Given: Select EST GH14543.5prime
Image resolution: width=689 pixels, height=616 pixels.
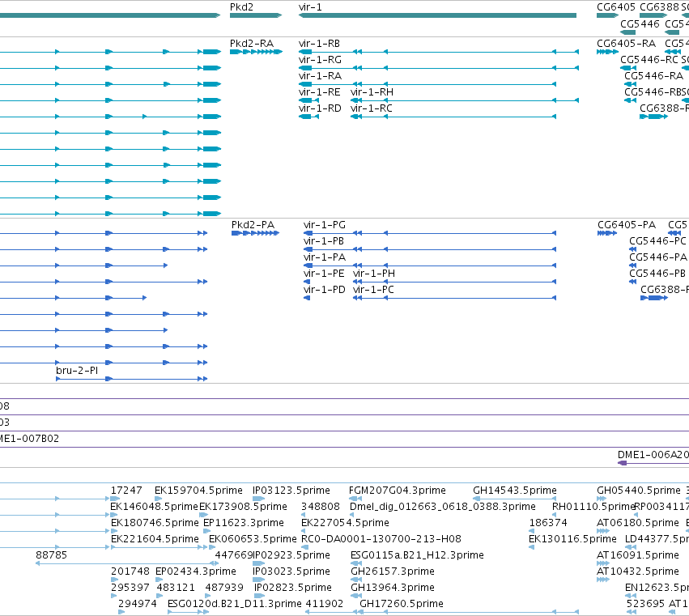Looking at the screenshot, I should (x=515, y=491).
